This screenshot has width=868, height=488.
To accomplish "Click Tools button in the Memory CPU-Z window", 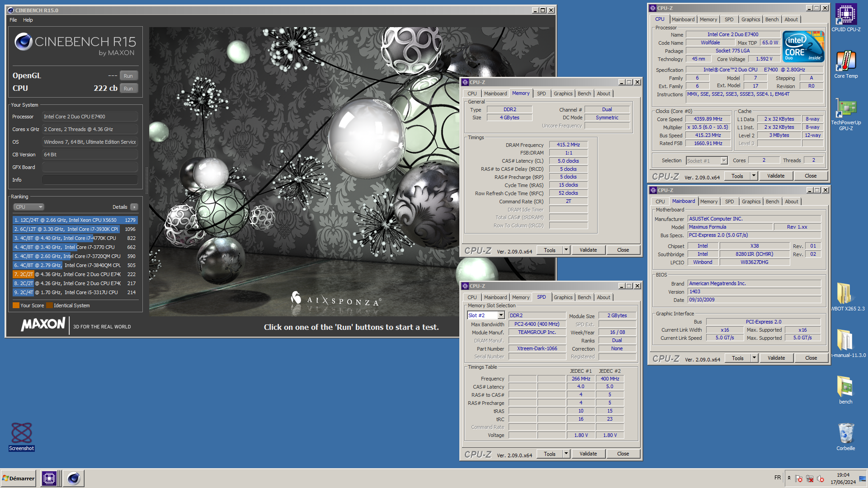I will click(x=550, y=250).
